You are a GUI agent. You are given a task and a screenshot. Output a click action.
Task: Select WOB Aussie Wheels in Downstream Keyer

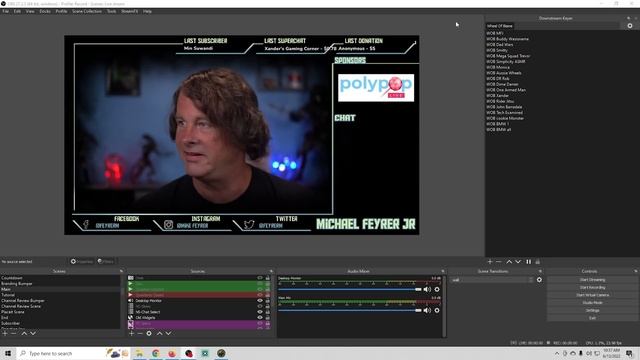[504, 73]
